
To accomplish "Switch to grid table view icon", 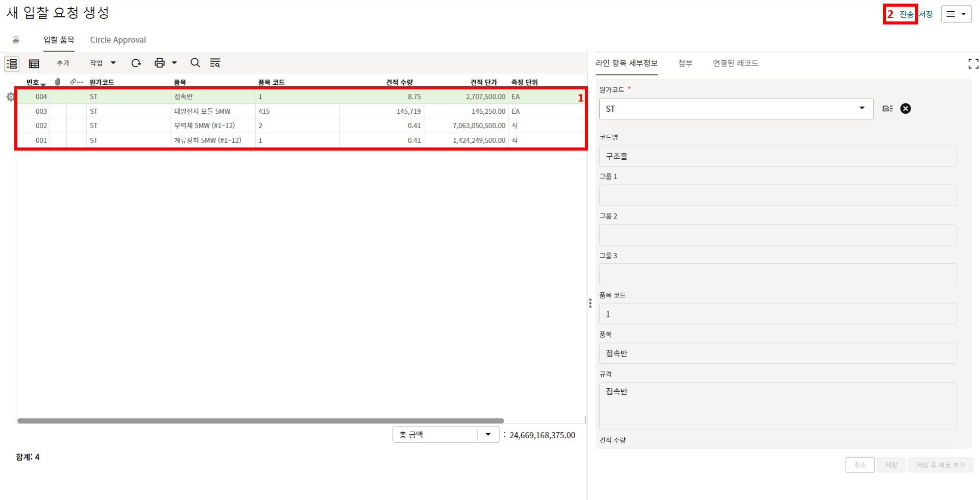I will 34,63.
